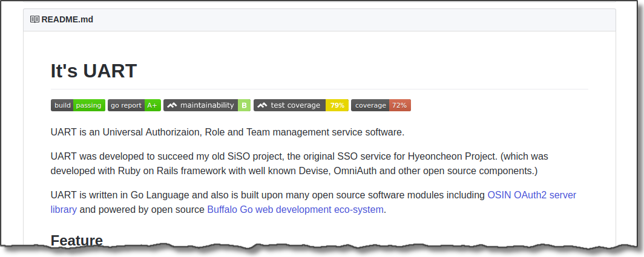Click the light green B grade segment
The image size is (644, 257).
click(244, 105)
